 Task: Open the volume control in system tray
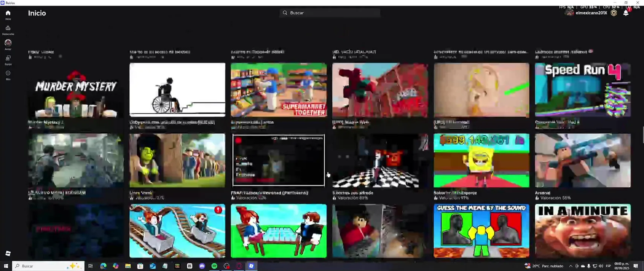(x=601, y=266)
